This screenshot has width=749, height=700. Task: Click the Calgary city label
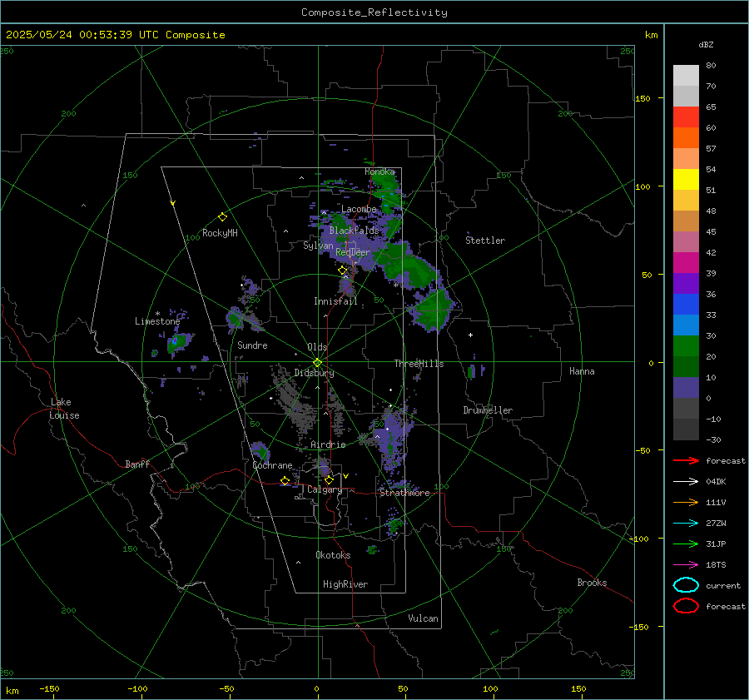(325, 489)
